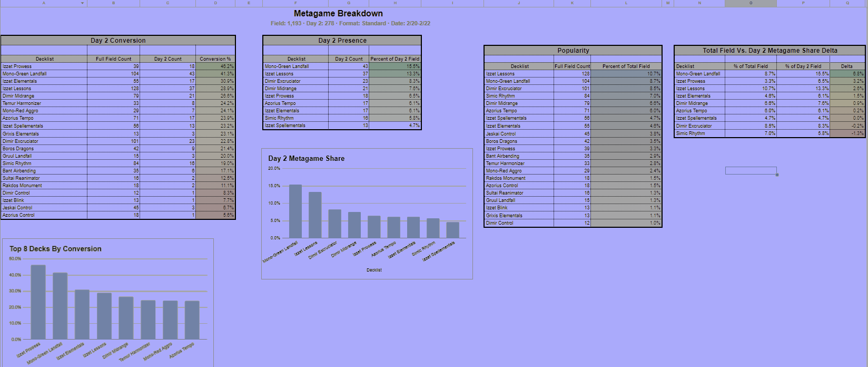868x367 pixels.
Task: Click the Top 8 Decks By Conversion chart title
Action: 55,249
